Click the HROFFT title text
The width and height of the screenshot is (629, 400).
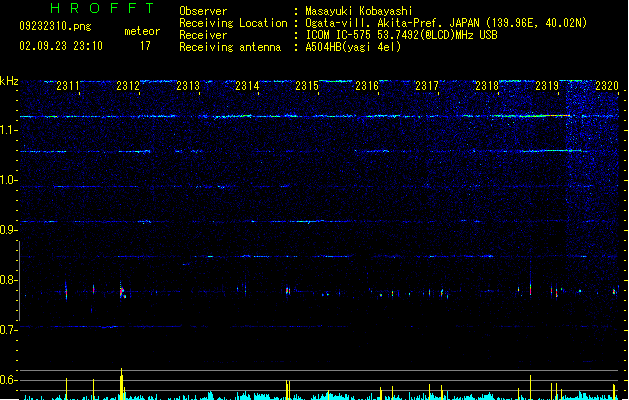[x=102, y=8]
